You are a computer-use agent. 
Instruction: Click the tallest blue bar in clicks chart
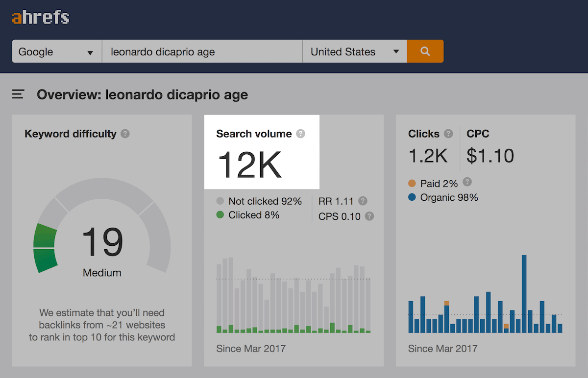pyautogui.click(x=524, y=294)
